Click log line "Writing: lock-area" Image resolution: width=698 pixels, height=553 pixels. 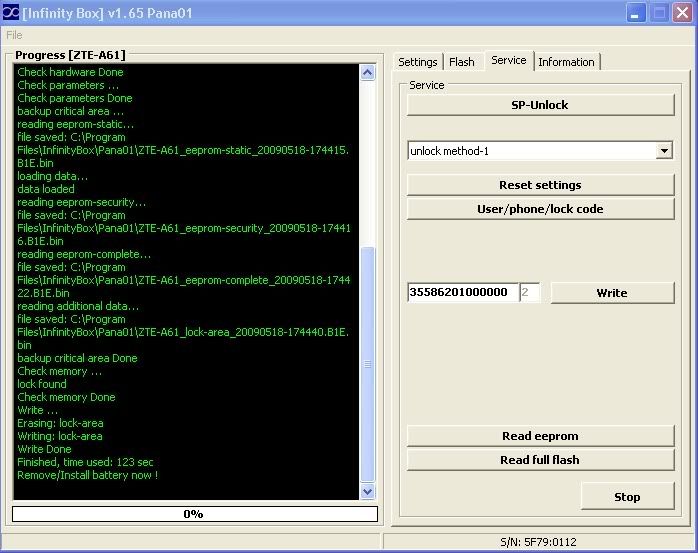(x=60, y=436)
